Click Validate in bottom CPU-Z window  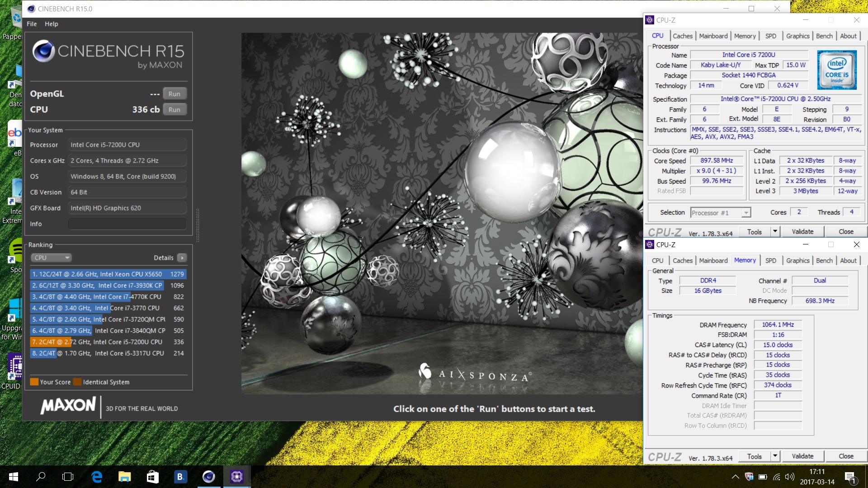802,456
